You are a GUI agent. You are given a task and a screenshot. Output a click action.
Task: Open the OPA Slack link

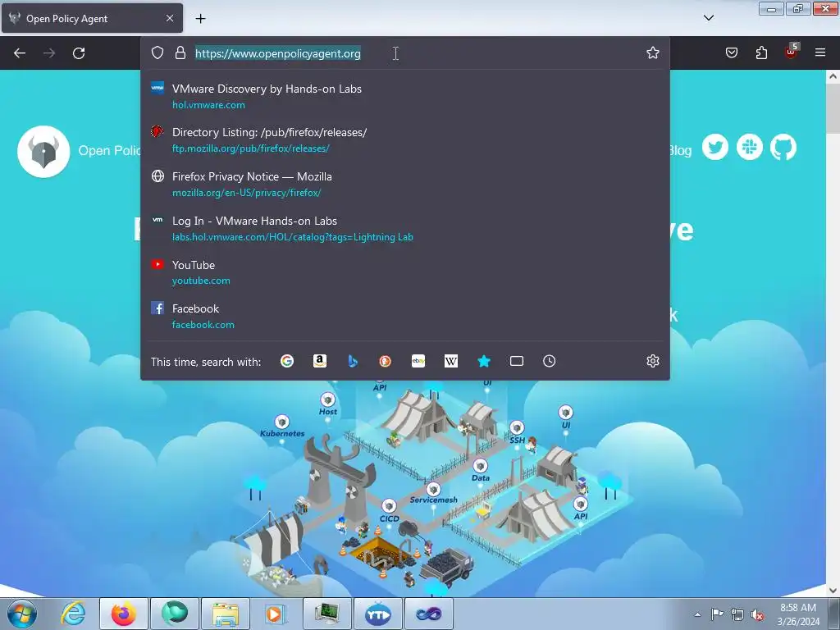point(750,148)
